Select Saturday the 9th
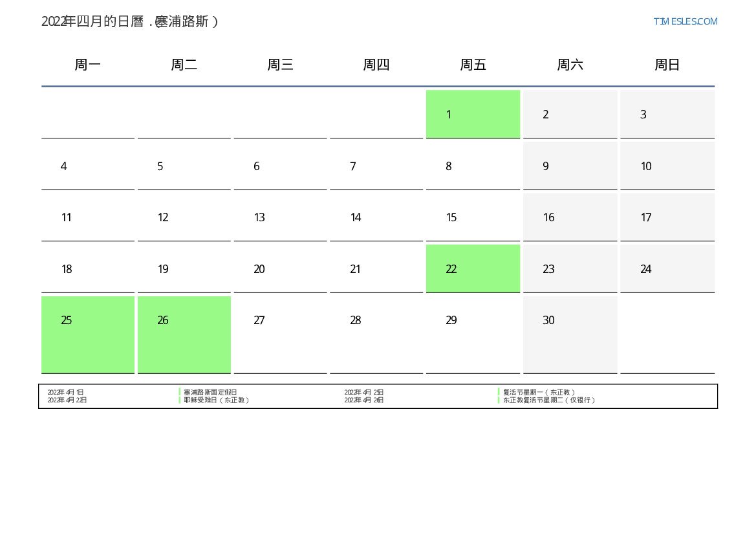 coord(570,166)
